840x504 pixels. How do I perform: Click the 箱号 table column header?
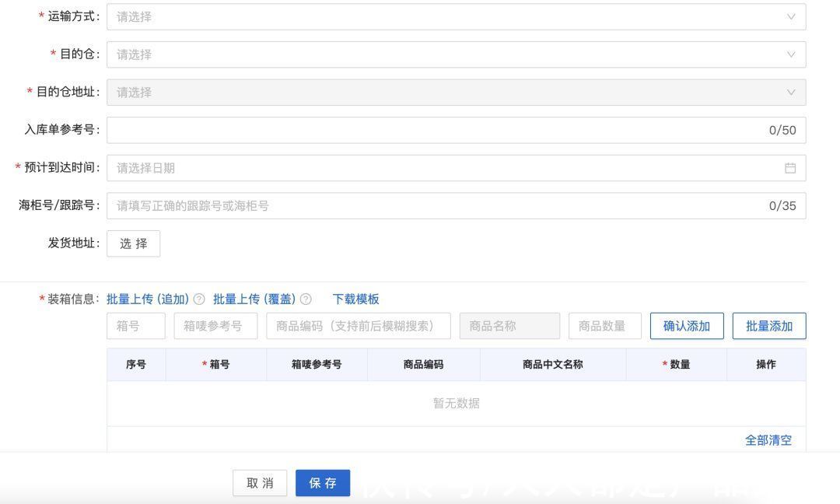[x=216, y=364]
